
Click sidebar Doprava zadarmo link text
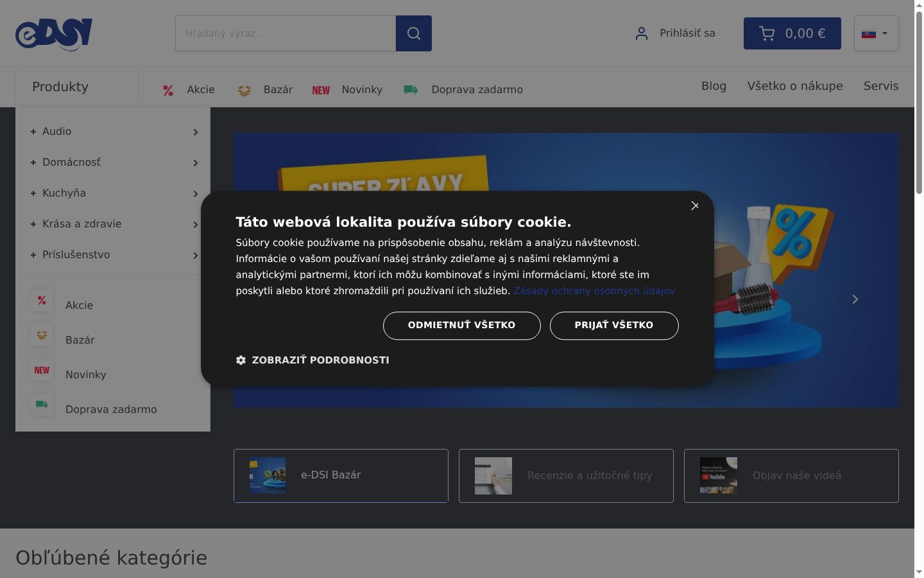tap(111, 410)
